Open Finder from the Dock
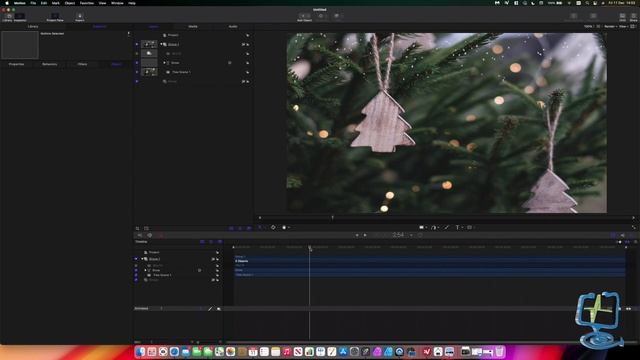The width and height of the screenshot is (640, 360). [x=140, y=351]
